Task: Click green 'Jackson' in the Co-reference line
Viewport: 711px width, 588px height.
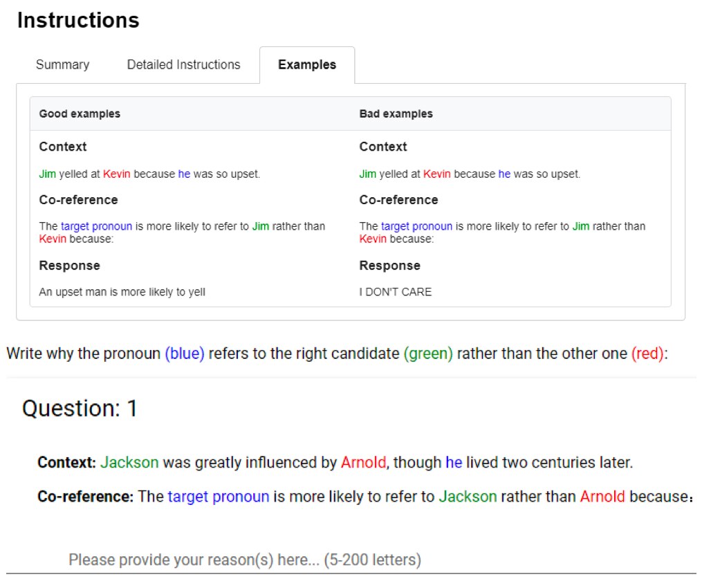Action: pos(468,497)
